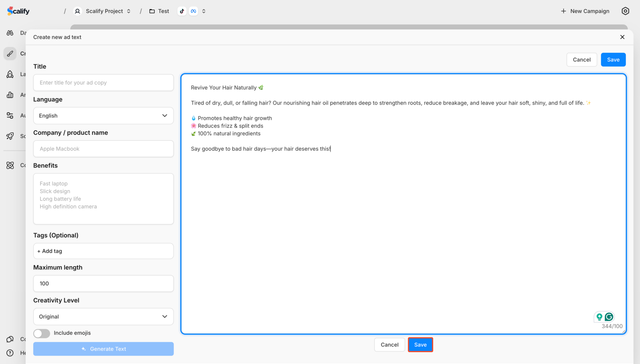Click the Grammarly icon in the text editor
Image resolution: width=640 pixels, height=364 pixels.
(609, 317)
